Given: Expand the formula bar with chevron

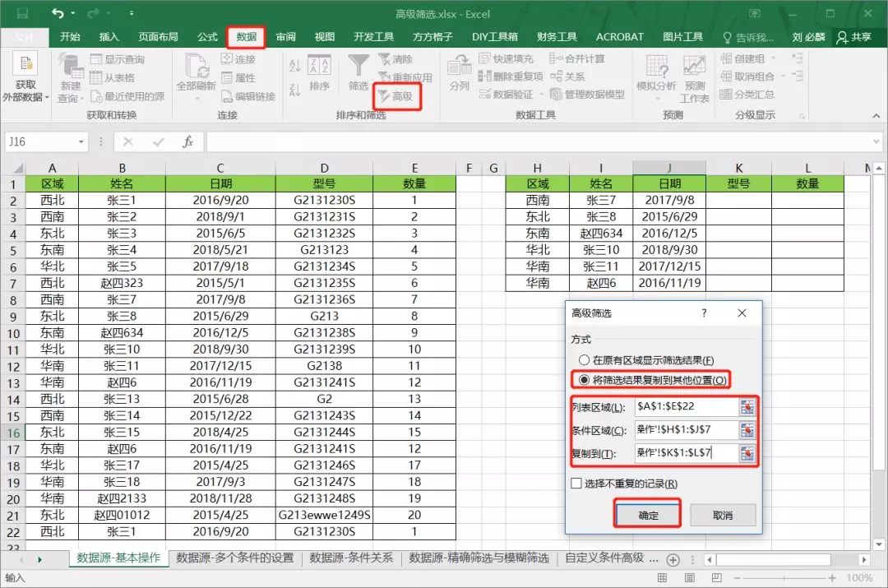Looking at the screenshot, I should pos(876,141).
